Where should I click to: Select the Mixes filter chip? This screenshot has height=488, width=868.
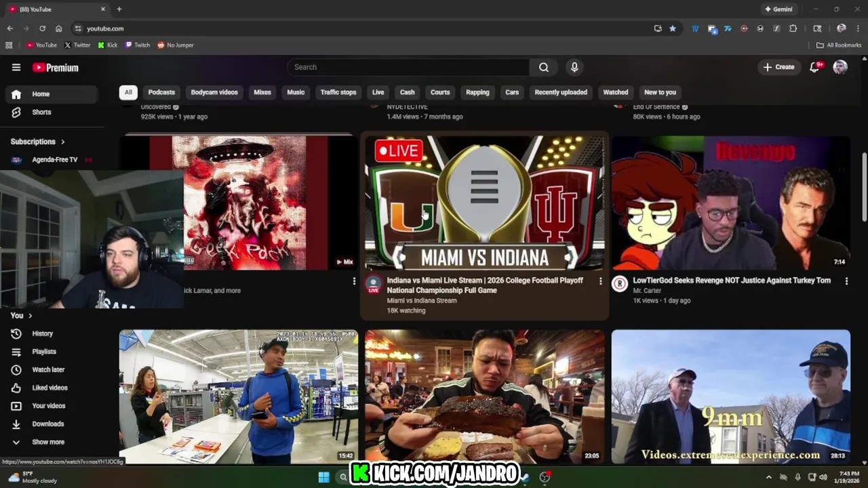(x=262, y=92)
